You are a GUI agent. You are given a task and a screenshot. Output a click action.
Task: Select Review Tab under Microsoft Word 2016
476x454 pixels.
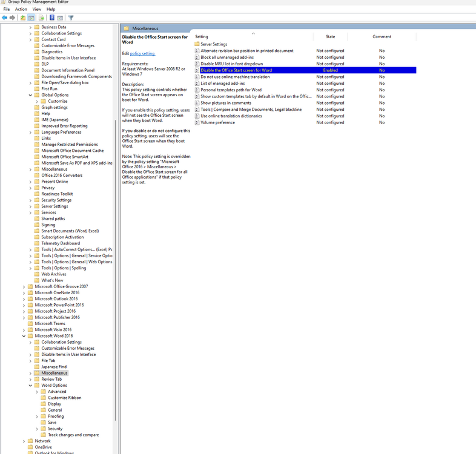click(x=51, y=380)
